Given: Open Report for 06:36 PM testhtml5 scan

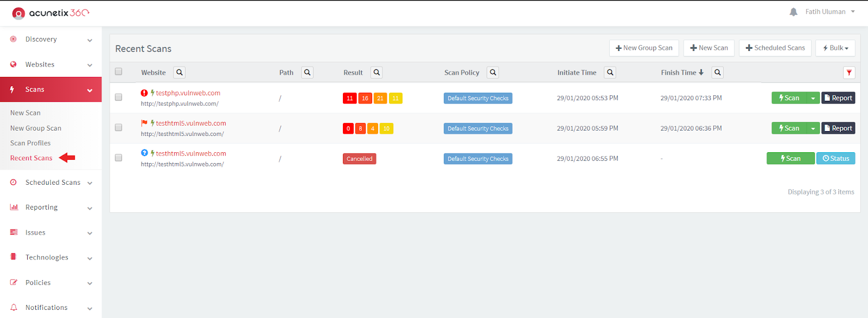Looking at the screenshot, I should click(838, 128).
